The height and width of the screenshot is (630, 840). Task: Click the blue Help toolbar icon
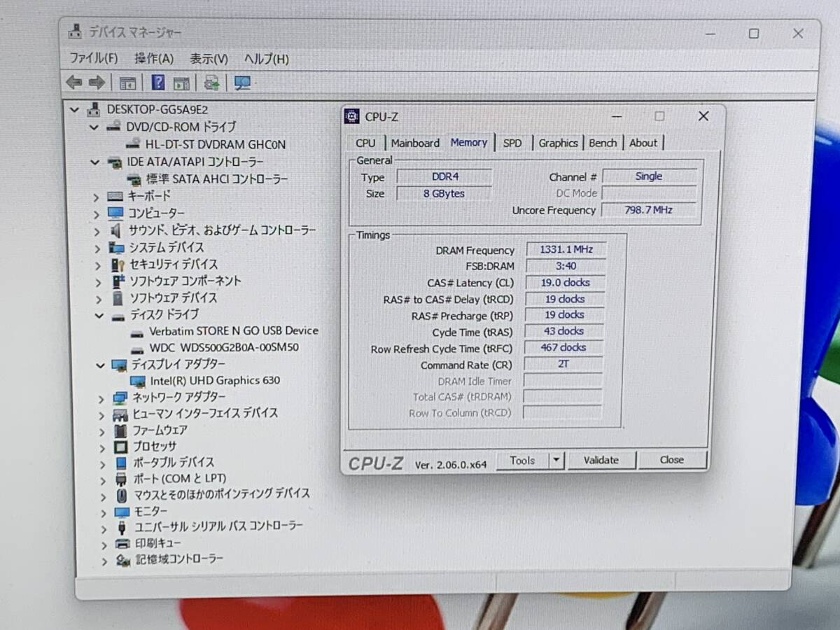[158, 83]
